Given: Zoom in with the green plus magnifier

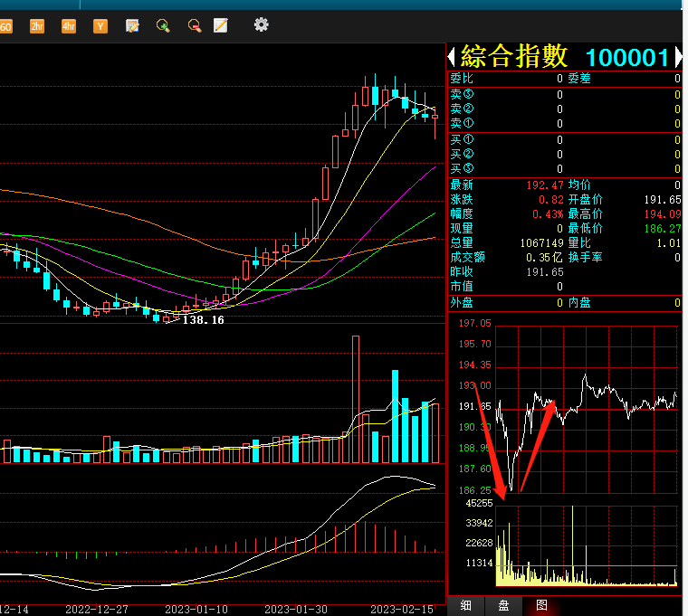Looking at the screenshot, I should pyautogui.click(x=163, y=26).
